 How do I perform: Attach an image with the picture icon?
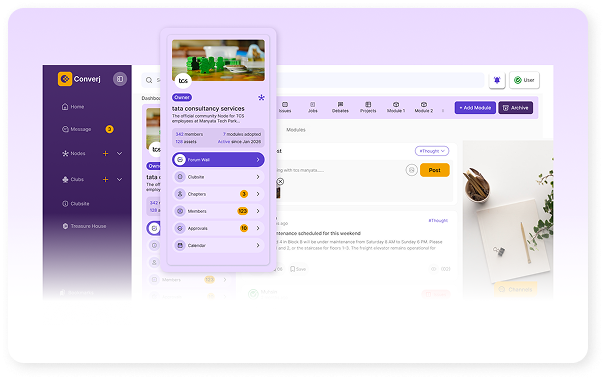click(412, 170)
